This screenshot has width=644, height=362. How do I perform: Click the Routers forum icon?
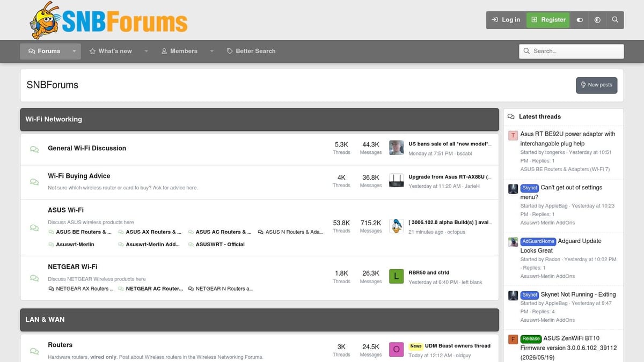[34, 351]
